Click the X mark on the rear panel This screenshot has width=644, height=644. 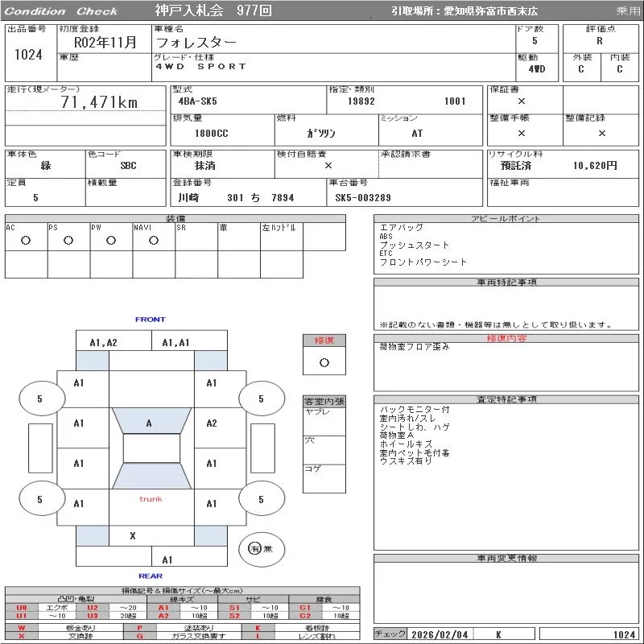[133, 536]
